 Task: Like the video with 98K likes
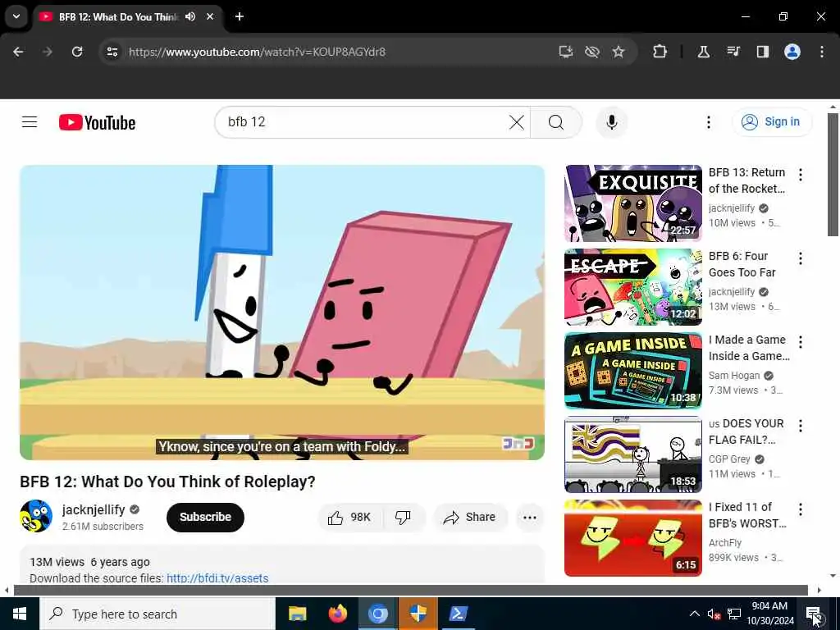click(x=350, y=517)
